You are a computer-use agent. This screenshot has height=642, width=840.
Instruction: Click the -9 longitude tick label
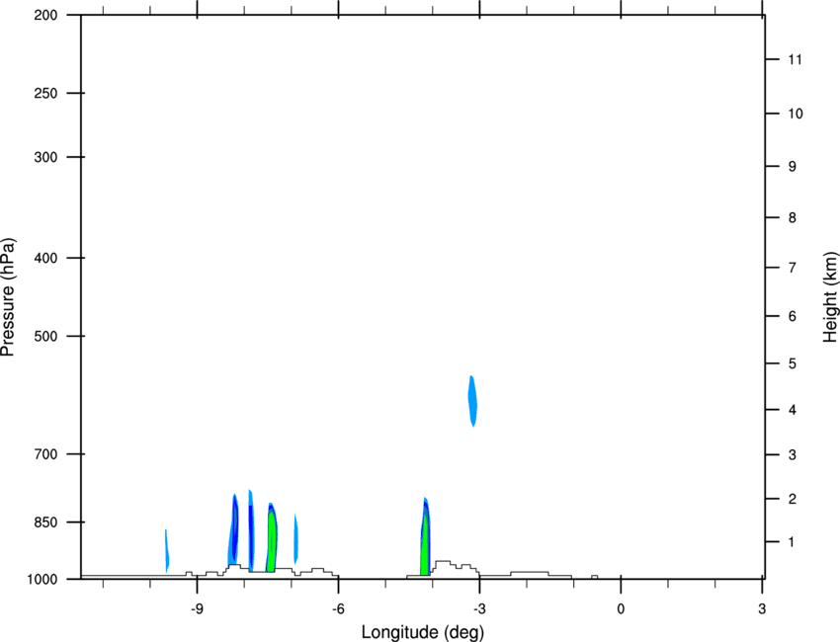(x=197, y=608)
